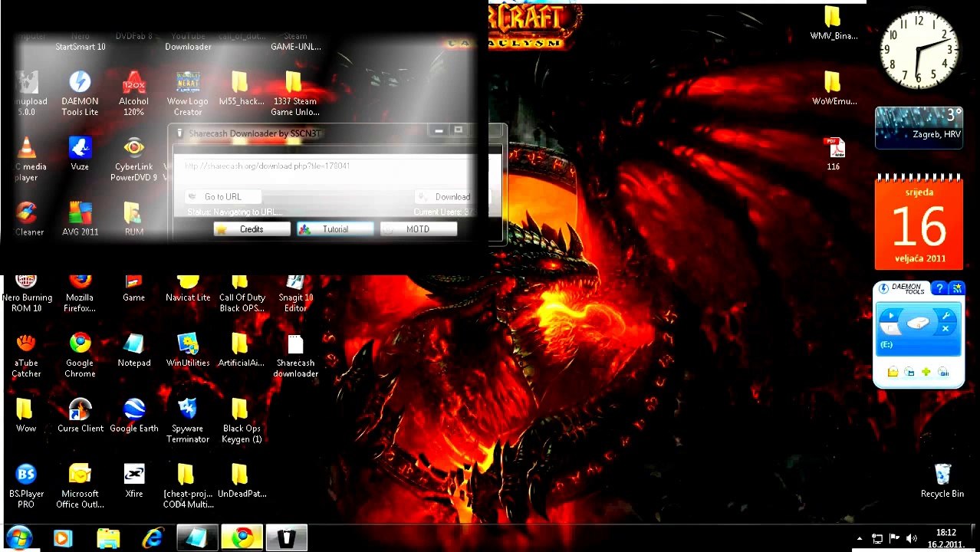Open the Credits button in Sharecash Downloader
This screenshot has height=552, width=980.
pyautogui.click(x=252, y=229)
